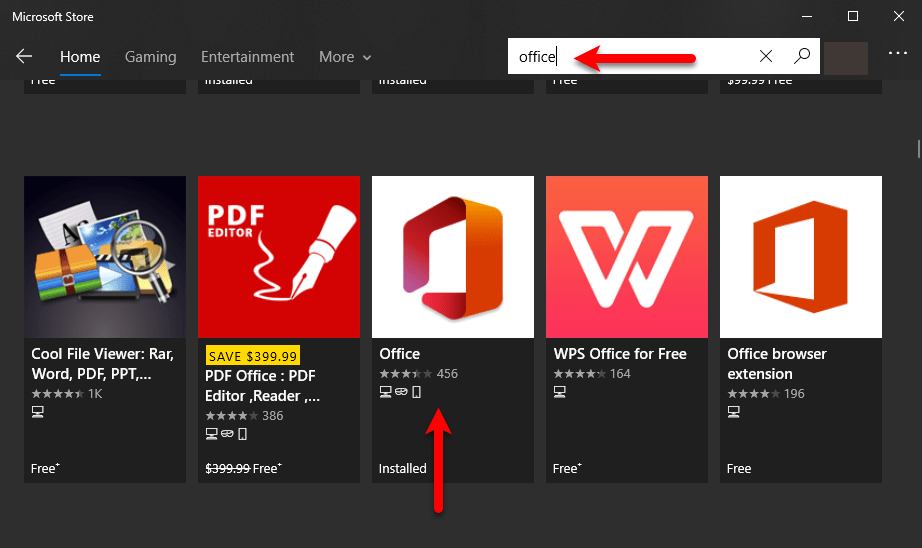
Task: Click star rating of WPS Office
Action: click(580, 374)
